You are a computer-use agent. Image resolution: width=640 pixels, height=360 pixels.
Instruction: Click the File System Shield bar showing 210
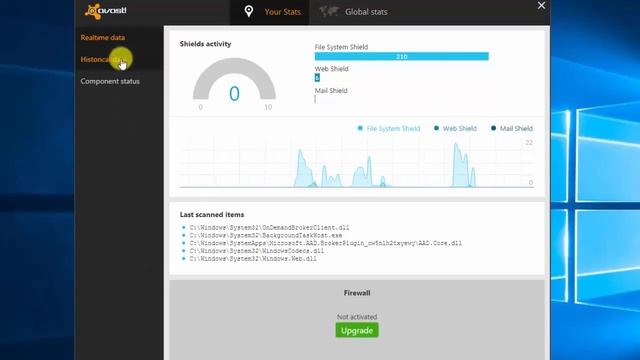click(402, 56)
